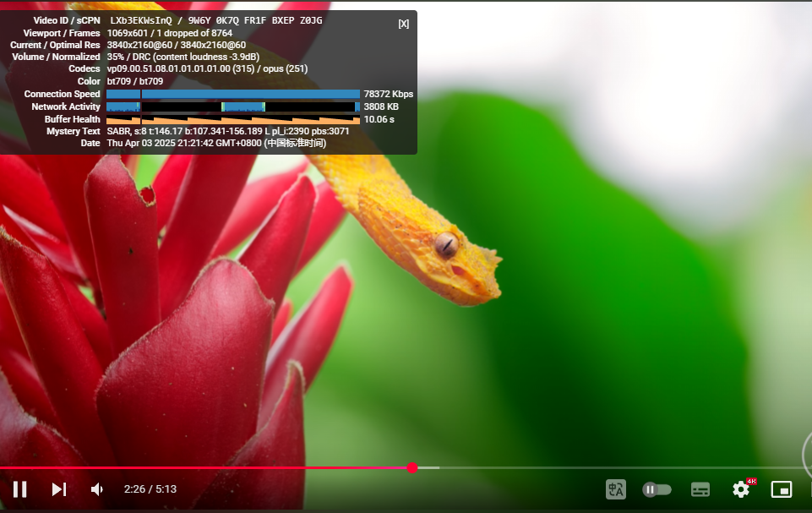
Task: Toggle the autoplay switch
Action: point(657,489)
